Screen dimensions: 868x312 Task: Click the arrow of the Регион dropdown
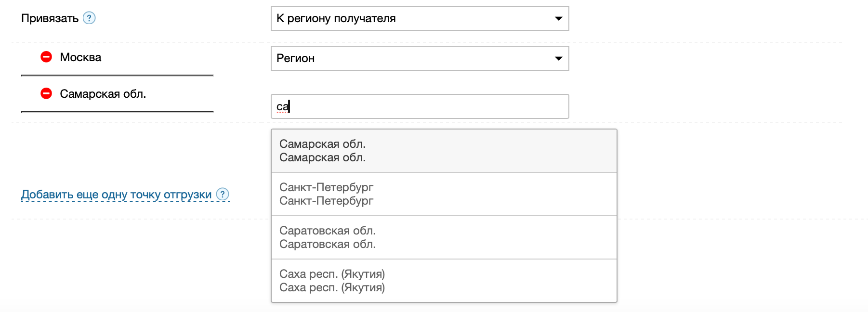point(558,59)
